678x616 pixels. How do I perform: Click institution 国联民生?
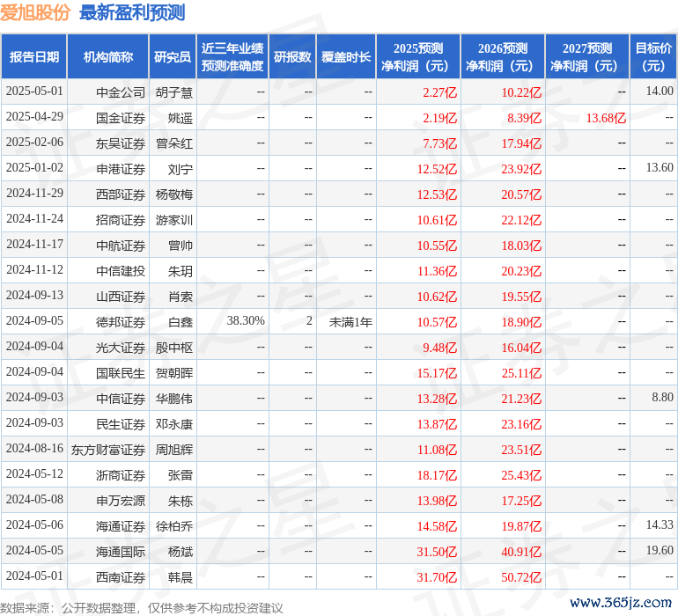pyautogui.click(x=121, y=373)
